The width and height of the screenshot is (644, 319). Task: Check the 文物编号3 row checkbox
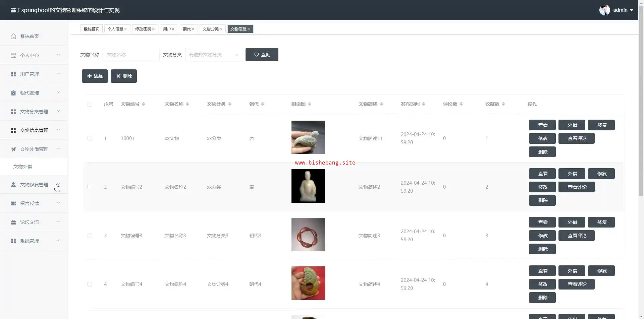click(x=90, y=236)
